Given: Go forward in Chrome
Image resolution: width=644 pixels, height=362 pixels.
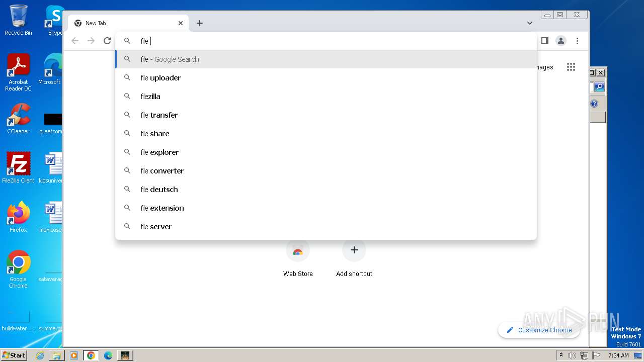Looking at the screenshot, I should (91, 41).
